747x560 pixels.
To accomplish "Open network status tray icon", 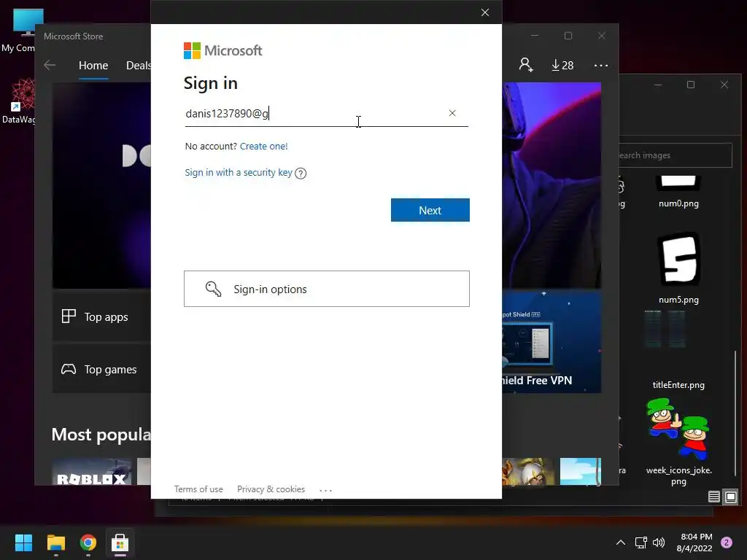I will point(640,542).
